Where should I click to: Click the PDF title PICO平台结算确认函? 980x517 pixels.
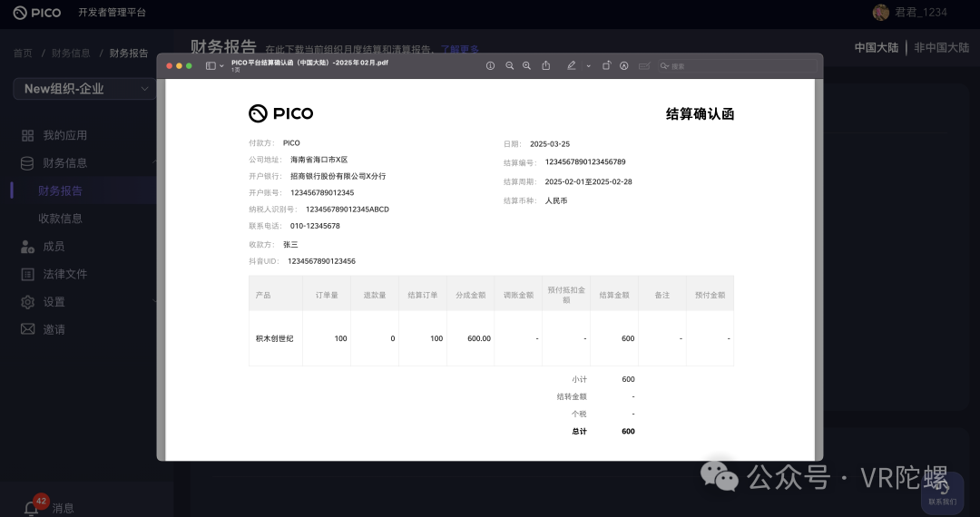[309, 63]
